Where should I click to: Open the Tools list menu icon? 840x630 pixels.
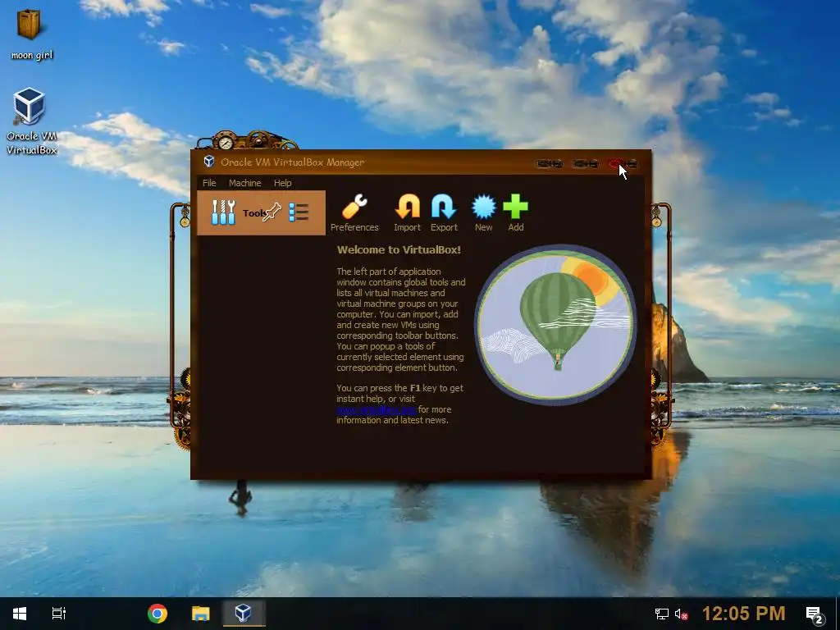coord(299,212)
